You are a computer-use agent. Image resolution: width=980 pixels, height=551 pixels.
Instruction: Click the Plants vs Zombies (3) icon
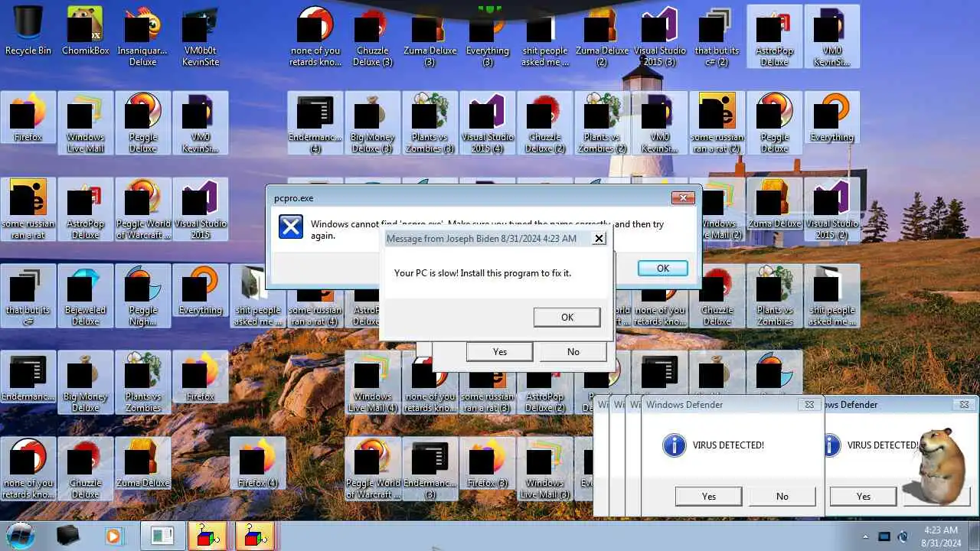pos(430,122)
